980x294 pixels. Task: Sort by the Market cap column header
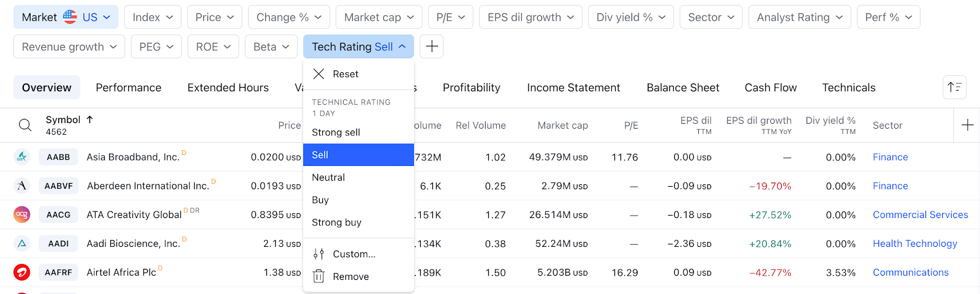pyautogui.click(x=562, y=125)
